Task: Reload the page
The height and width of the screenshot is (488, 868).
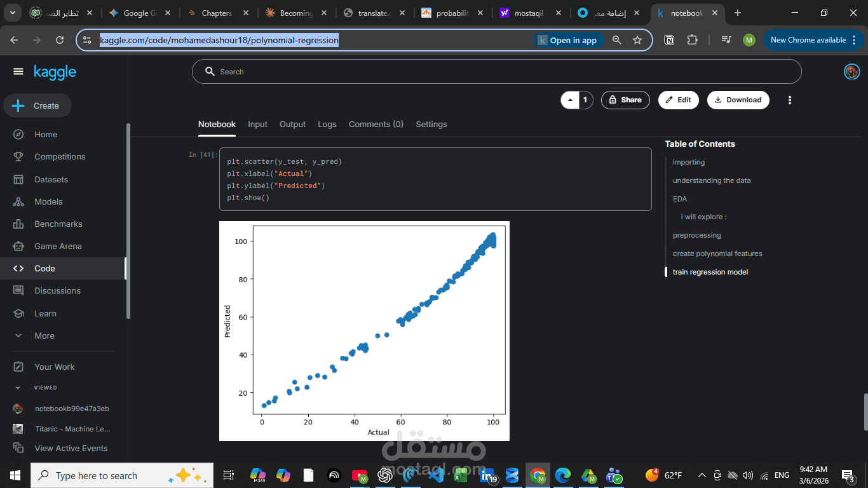Action: pyautogui.click(x=60, y=40)
